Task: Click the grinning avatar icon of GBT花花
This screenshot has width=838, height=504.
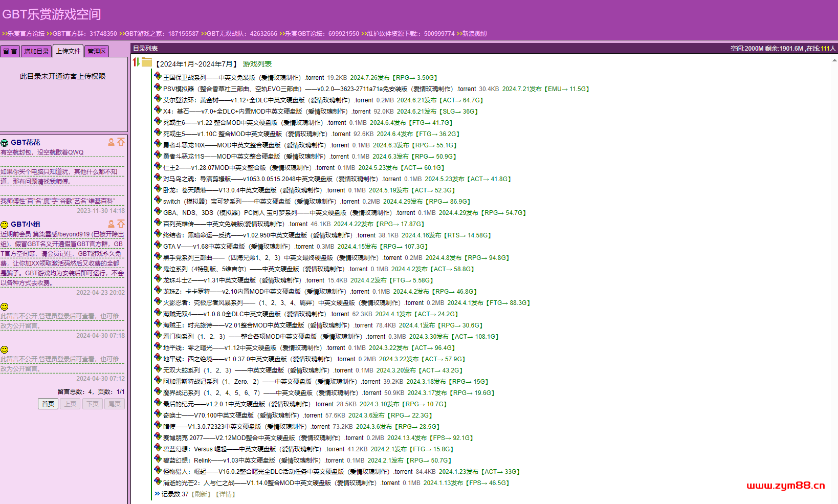Action: [x=5, y=143]
